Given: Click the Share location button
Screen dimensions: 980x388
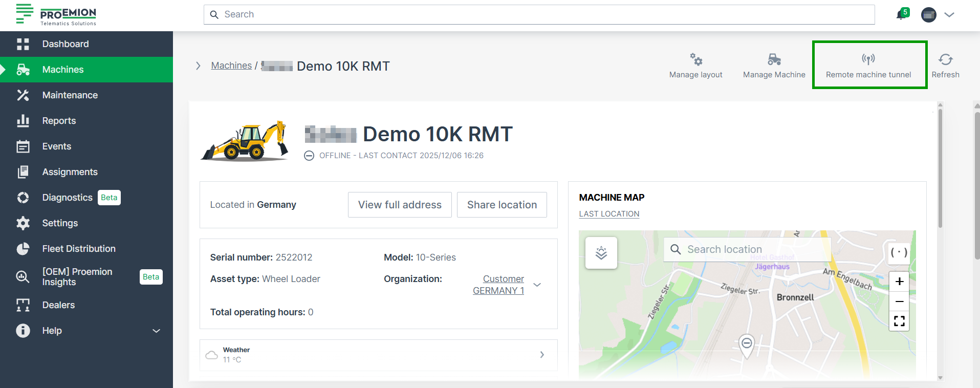Looking at the screenshot, I should click(x=502, y=205).
